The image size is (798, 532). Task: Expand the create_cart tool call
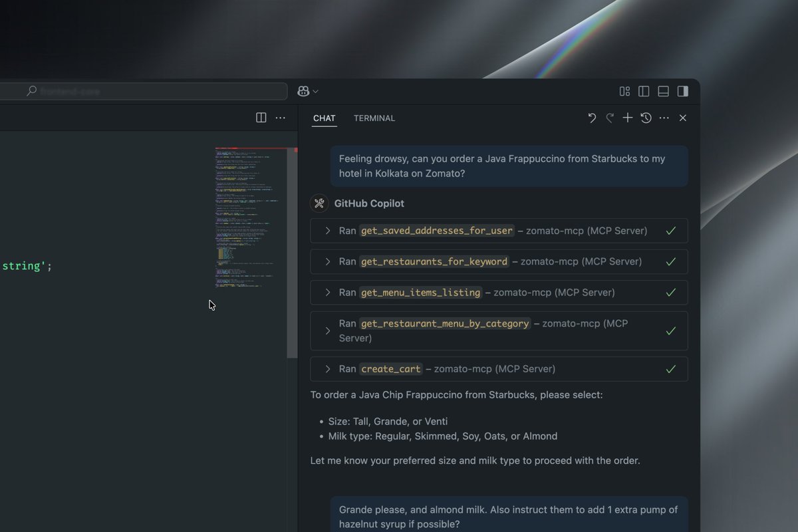(x=328, y=369)
